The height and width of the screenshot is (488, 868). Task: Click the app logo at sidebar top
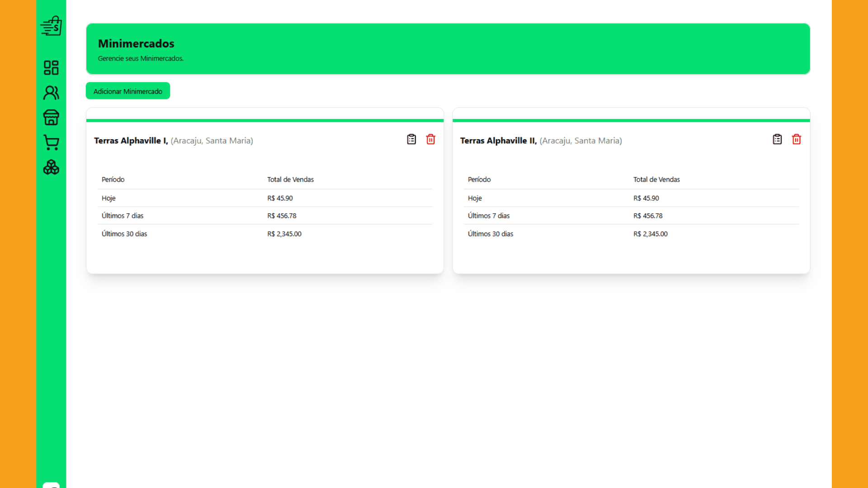[x=51, y=26]
